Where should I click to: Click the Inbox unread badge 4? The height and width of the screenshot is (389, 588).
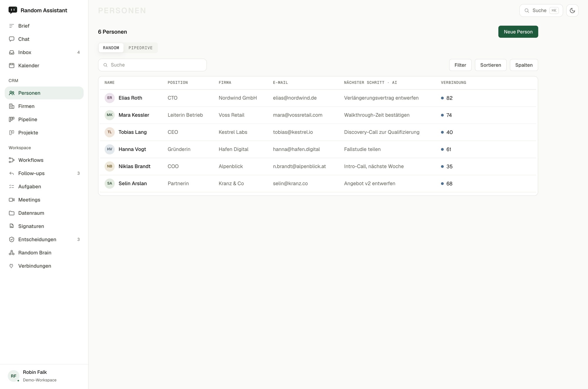click(78, 52)
